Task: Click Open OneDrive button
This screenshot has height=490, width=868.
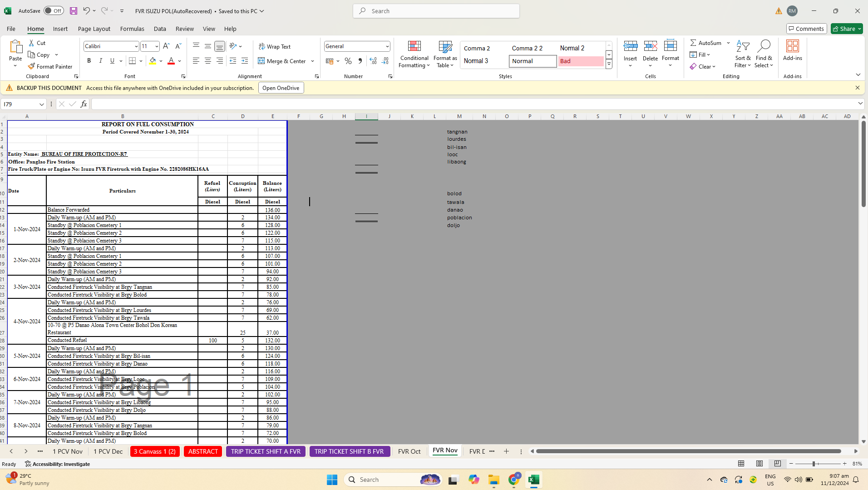Action: (281, 88)
